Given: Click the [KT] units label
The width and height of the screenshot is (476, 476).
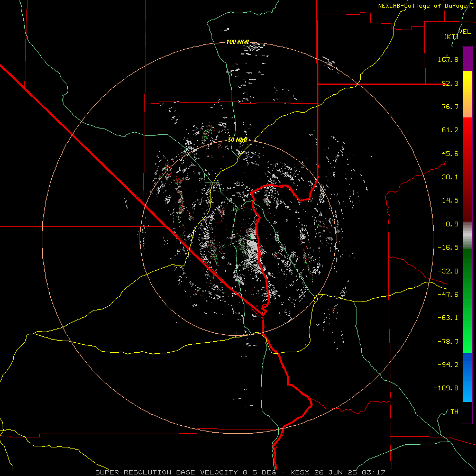Looking at the screenshot, I should pyautogui.click(x=452, y=36).
